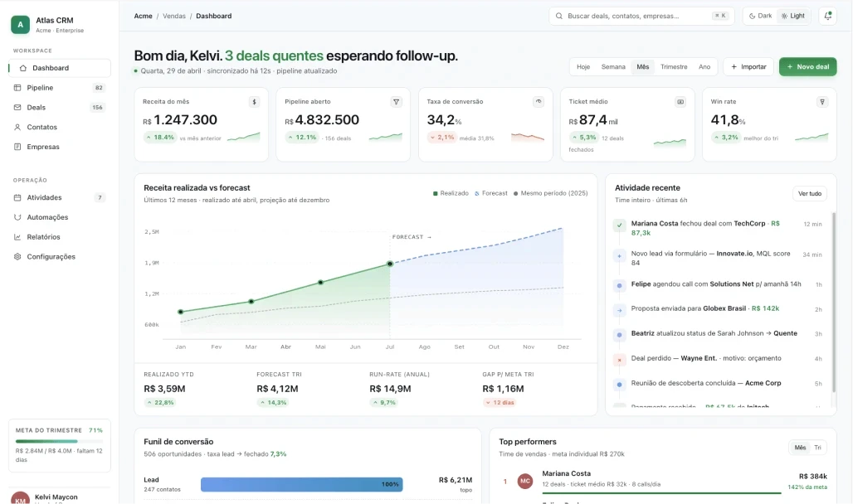Click the Dashboard breadcrumb
This screenshot has height=504, width=853.
214,16
